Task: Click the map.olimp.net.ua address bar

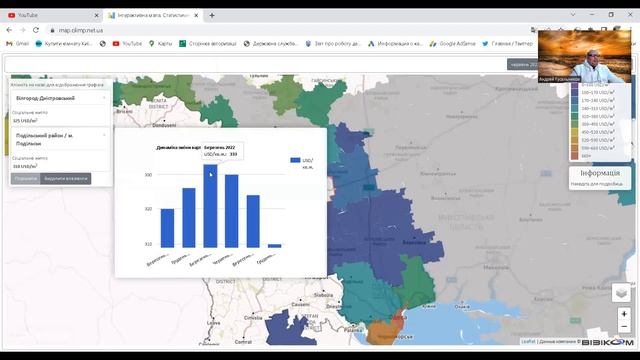Action: tap(286, 30)
